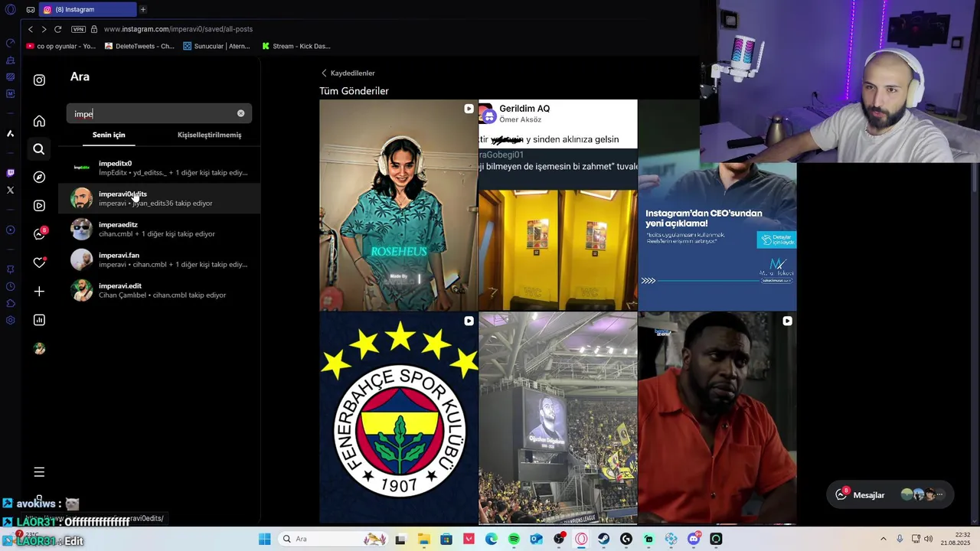
Task: Open Explore with the compass icon
Action: 39,177
